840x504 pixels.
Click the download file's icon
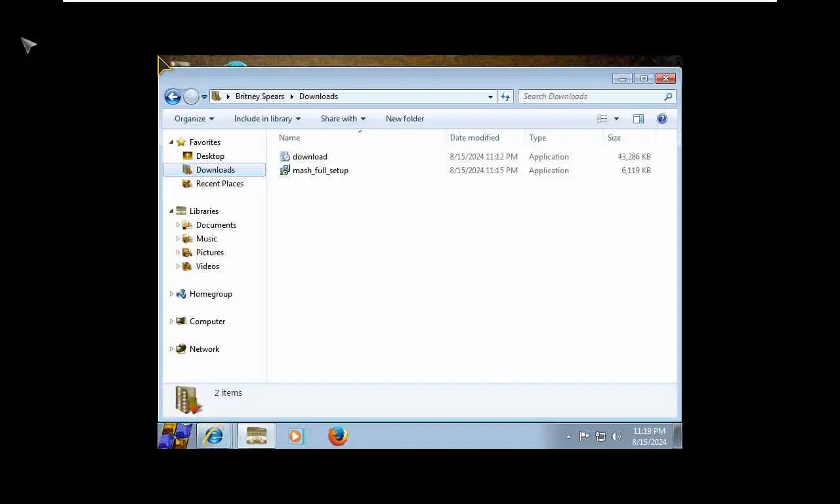click(x=285, y=157)
